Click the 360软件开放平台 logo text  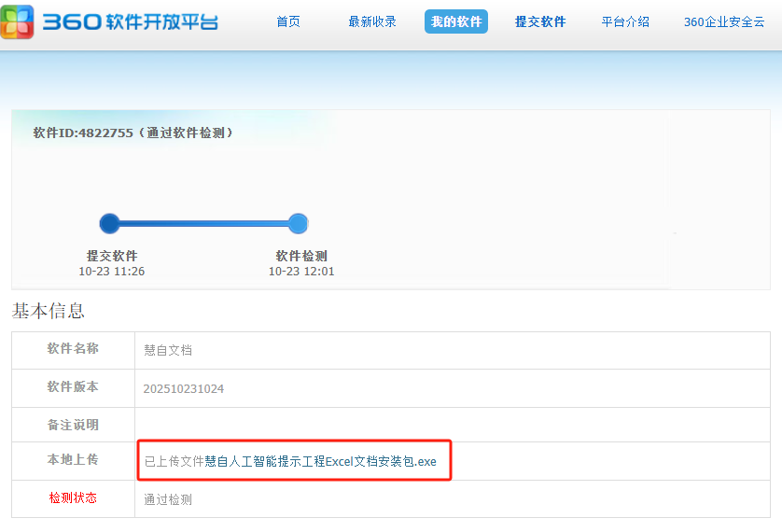point(131,21)
